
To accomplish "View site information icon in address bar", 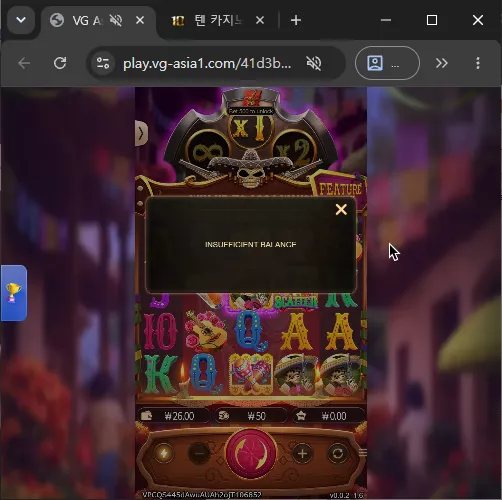I will [103, 63].
